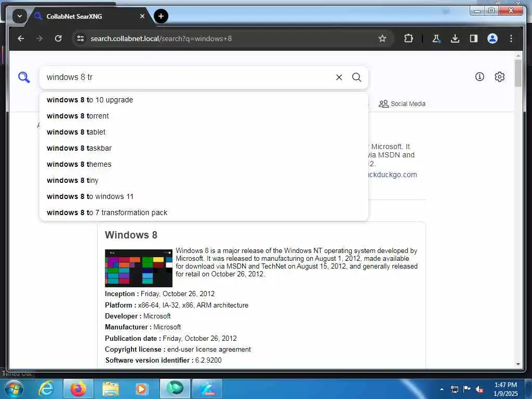Open Firefox from the taskbar
The height and width of the screenshot is (399, 532).
click(x=78, y=389)
